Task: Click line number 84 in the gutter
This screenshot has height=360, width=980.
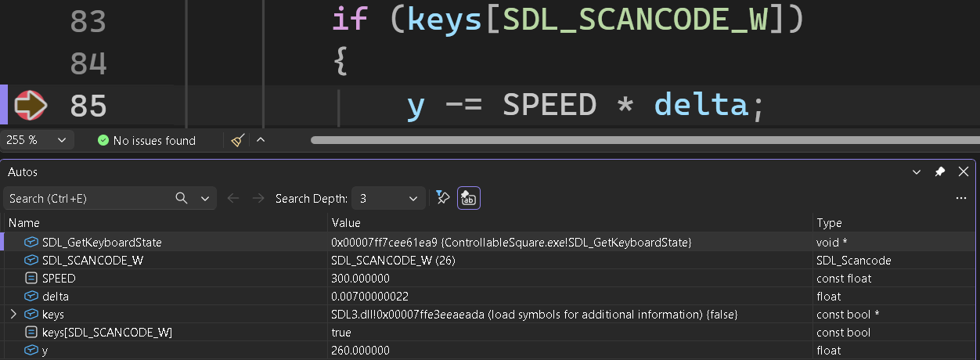Action: coord(88,63)
